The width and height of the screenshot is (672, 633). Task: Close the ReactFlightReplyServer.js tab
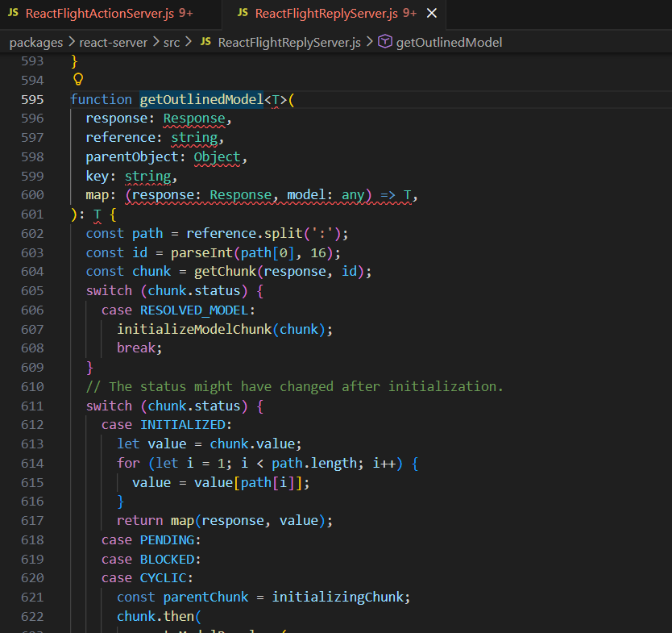pyautogui.click(x=433, y=14)
